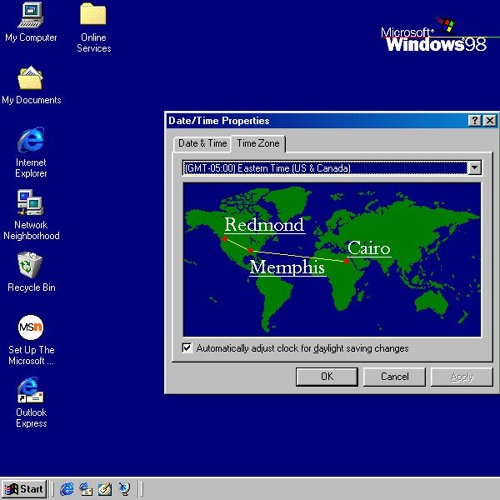This screenshot has height=500, width=500.
Task: Click the Date/Time Properties title bar
Action: (317, 121)
